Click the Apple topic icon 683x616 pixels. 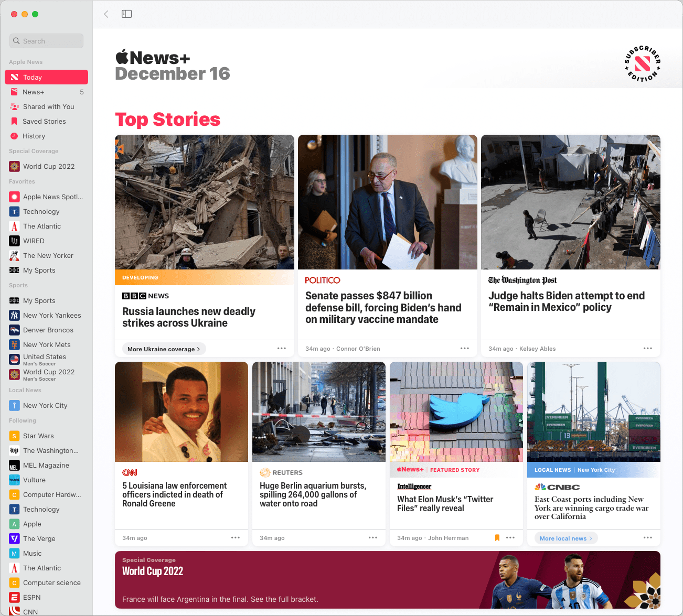[x=14, y=524]
